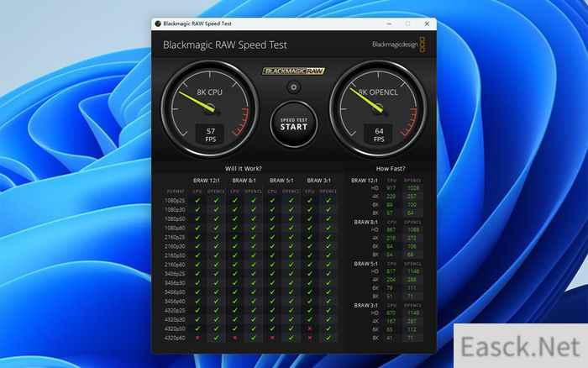
Task: Click BRAW 5:1 column header in Will It Work table
Action: 281,181
